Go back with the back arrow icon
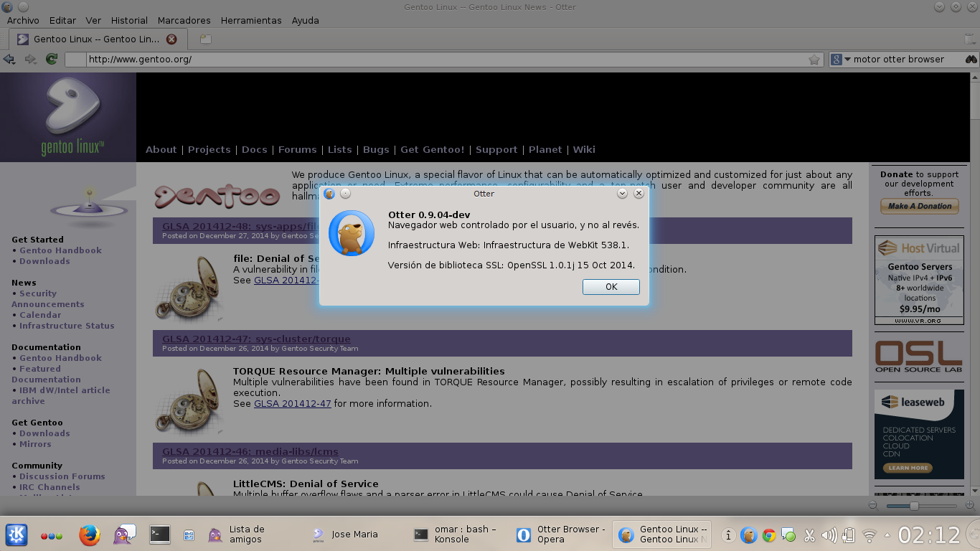The image size is (980, 551). [9, 60]
